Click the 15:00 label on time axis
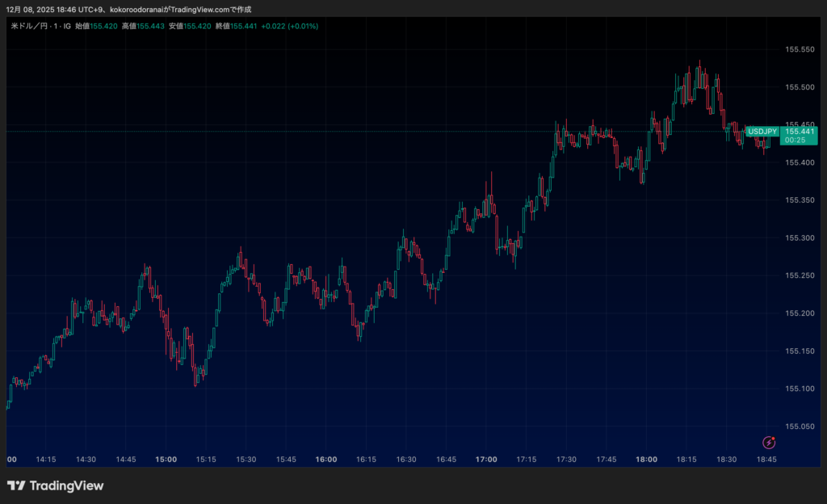The width and height of the screenshot is (827, 504). point(166,459)
